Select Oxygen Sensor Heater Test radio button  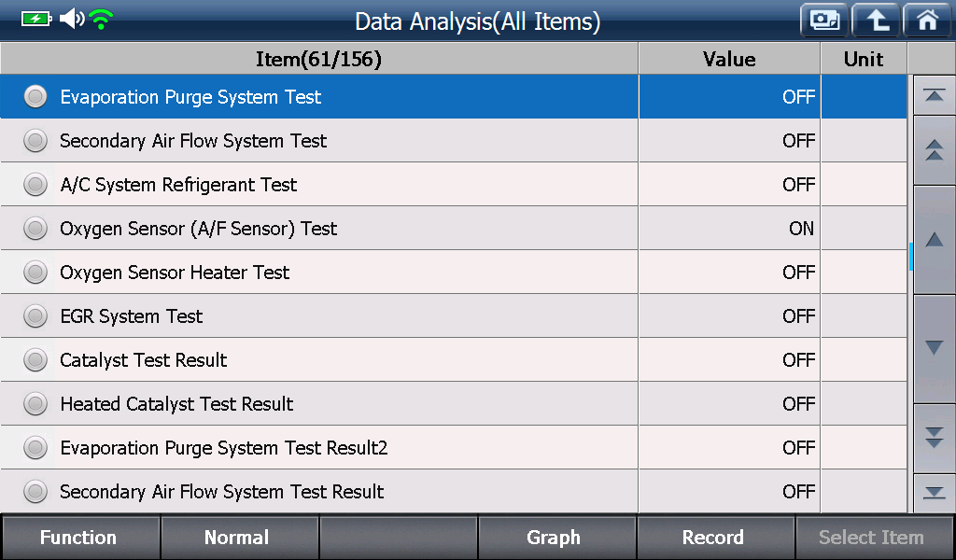click(35, 273)
